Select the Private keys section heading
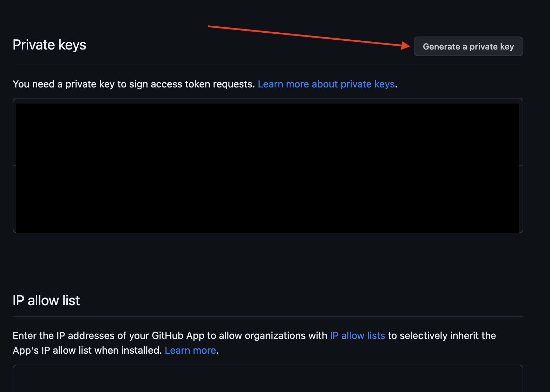The height and width of the screenshot is (392, 550). [x=50, y=45]
